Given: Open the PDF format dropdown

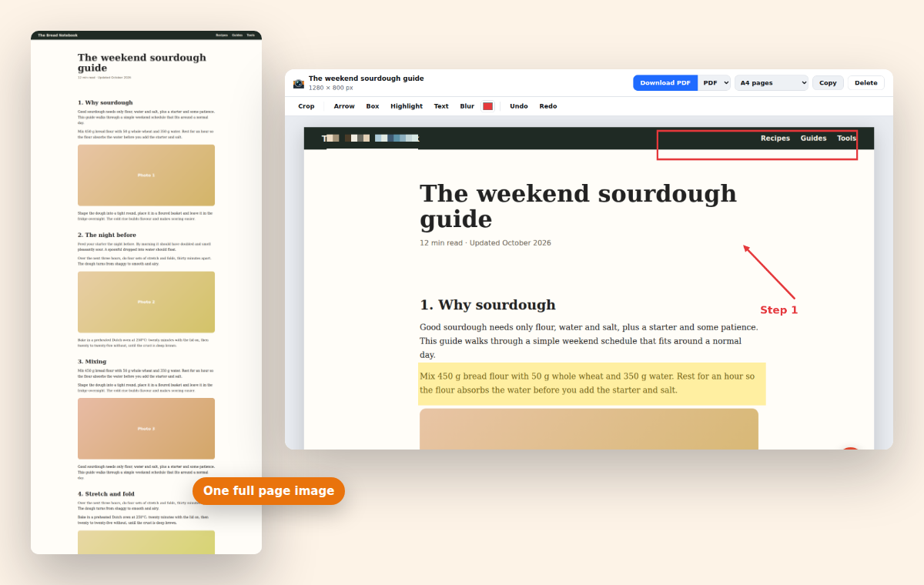Looking at the screenshot, I should (x=714, y=83).
